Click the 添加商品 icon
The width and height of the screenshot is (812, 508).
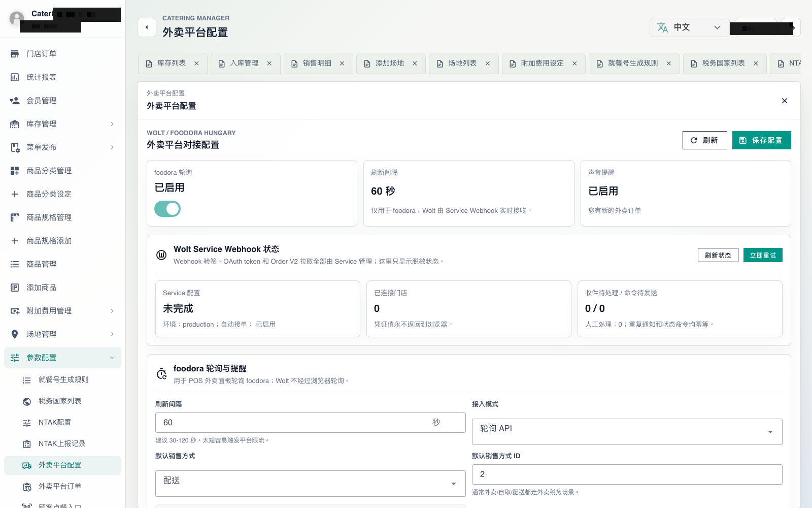pos(15,288)
